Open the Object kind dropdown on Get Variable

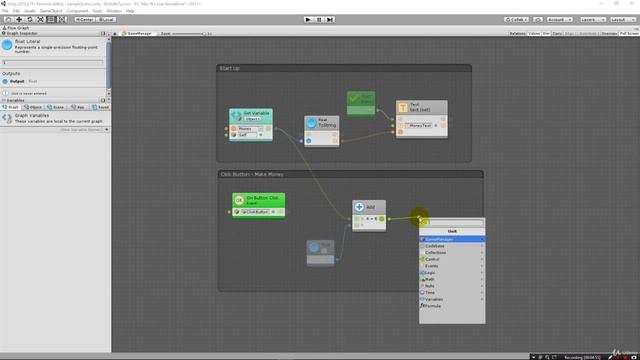(x=253, y=119)
